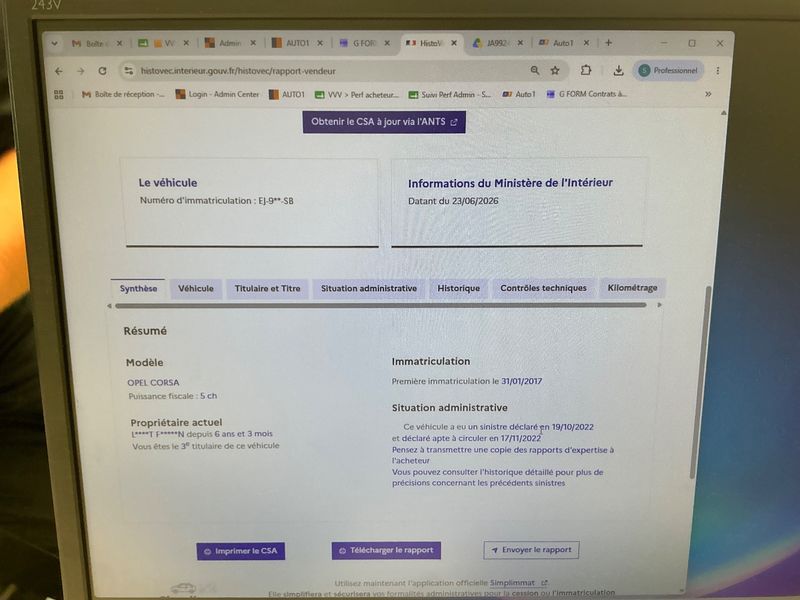Image resolution: width=800 pixels, height=600 pixels.
Task: Switch to the Véhicule tab
Action: [196, 288]
